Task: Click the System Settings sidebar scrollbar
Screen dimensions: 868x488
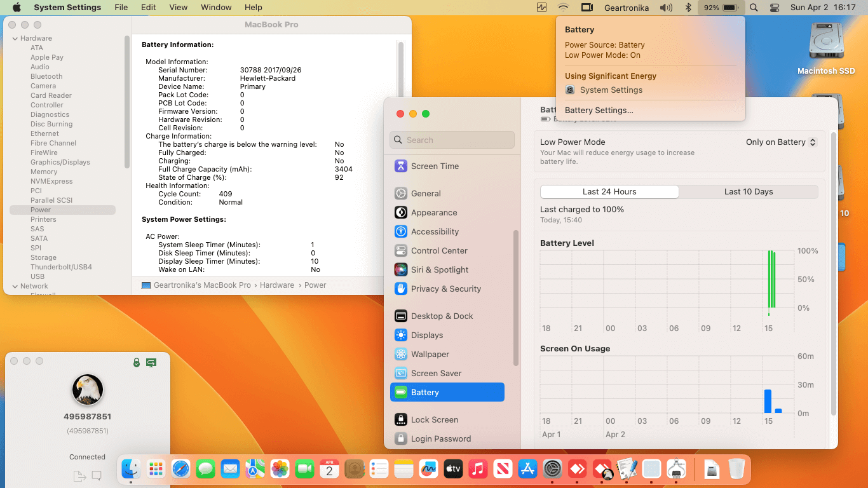Action: [516, 297]
